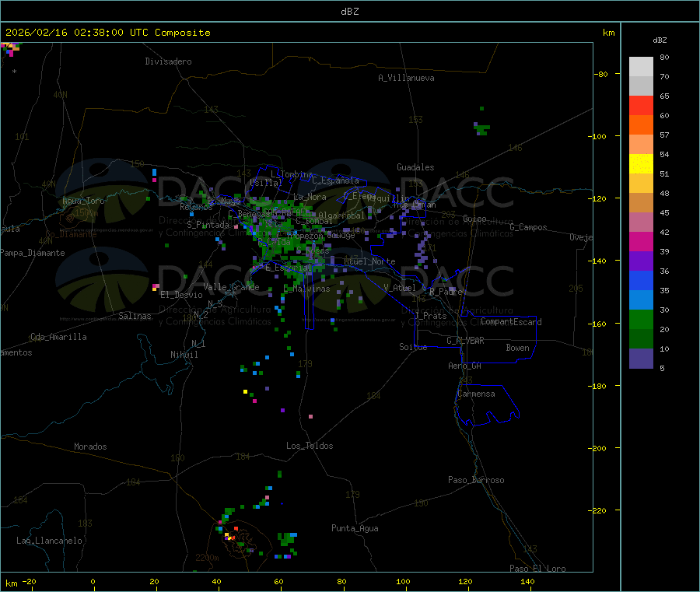Click the Valle_Grande map label
This screenshot has height=592, width=700.
point(231,287)
